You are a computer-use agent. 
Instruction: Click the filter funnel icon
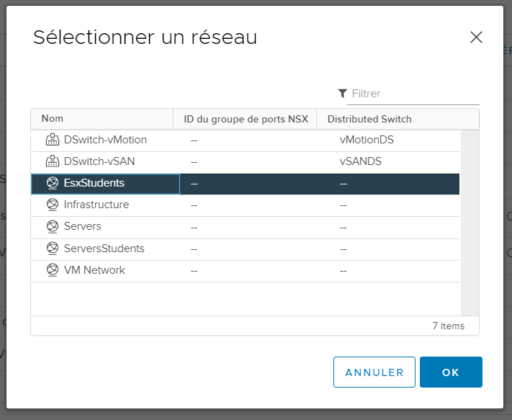coord(342,94)
